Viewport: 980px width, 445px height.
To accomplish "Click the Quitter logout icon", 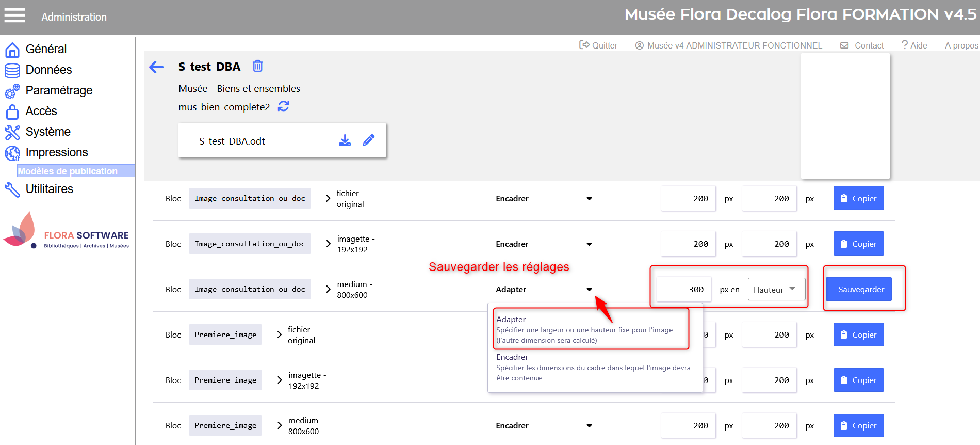I will tap(584, 45).
